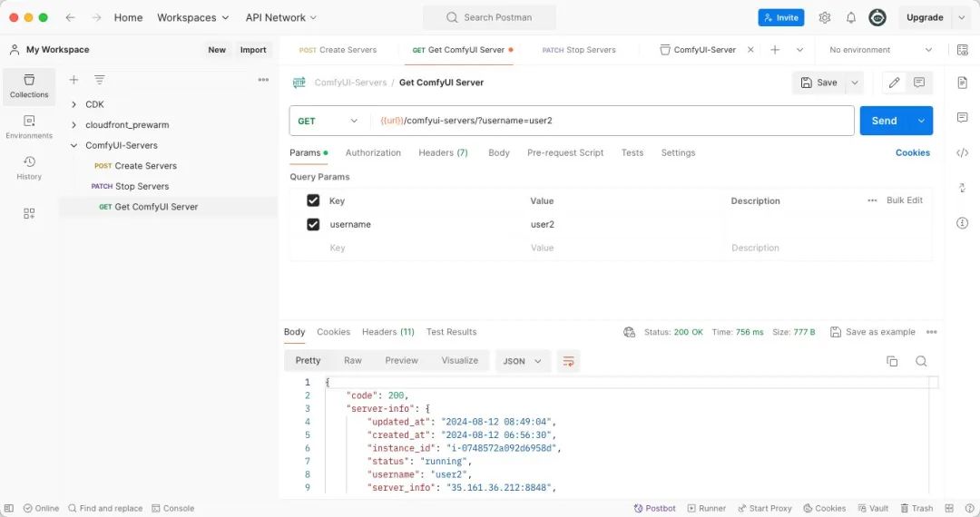Switch to response Test Results tab
This screenshot has width=980, height=517.
click(451, 332)
